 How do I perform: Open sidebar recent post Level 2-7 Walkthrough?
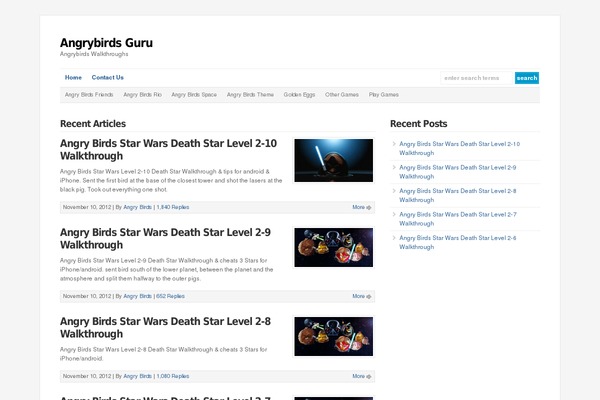(x=458, y=219)
